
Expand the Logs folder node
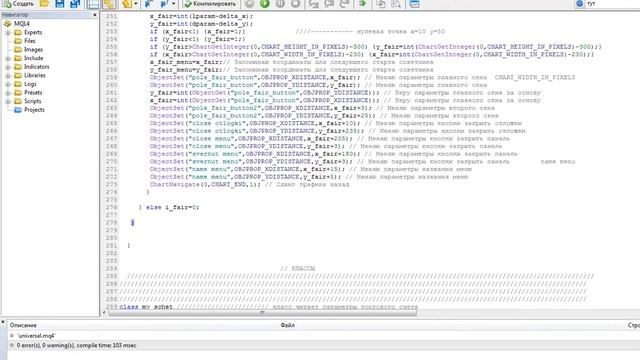pos(8,84)
